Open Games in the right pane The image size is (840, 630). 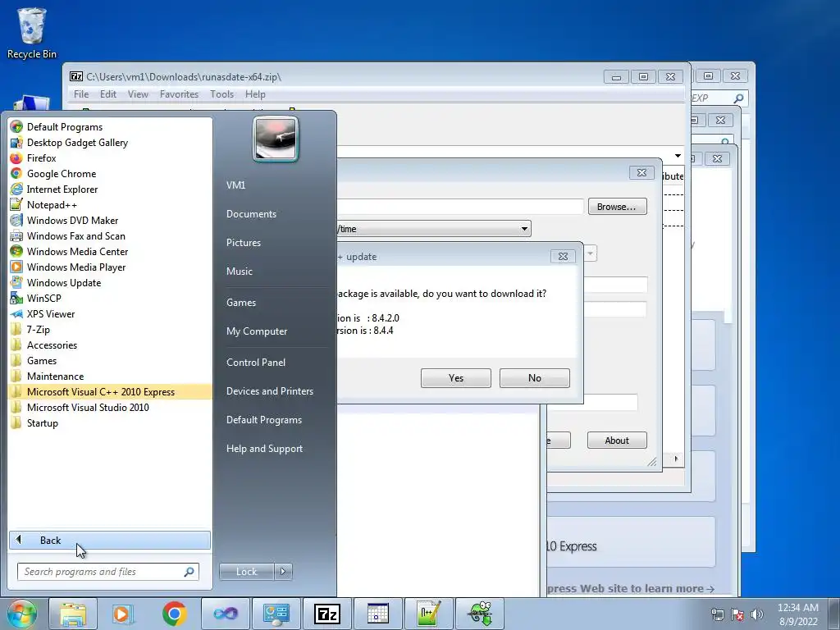(241, 302)
